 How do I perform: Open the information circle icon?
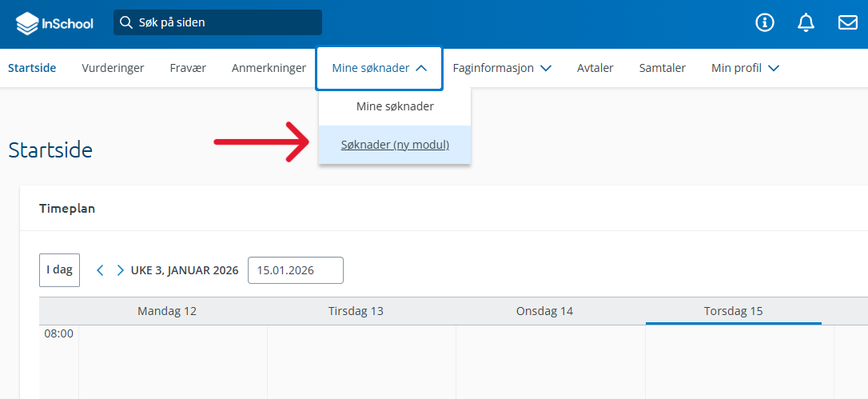pos(765,22)
